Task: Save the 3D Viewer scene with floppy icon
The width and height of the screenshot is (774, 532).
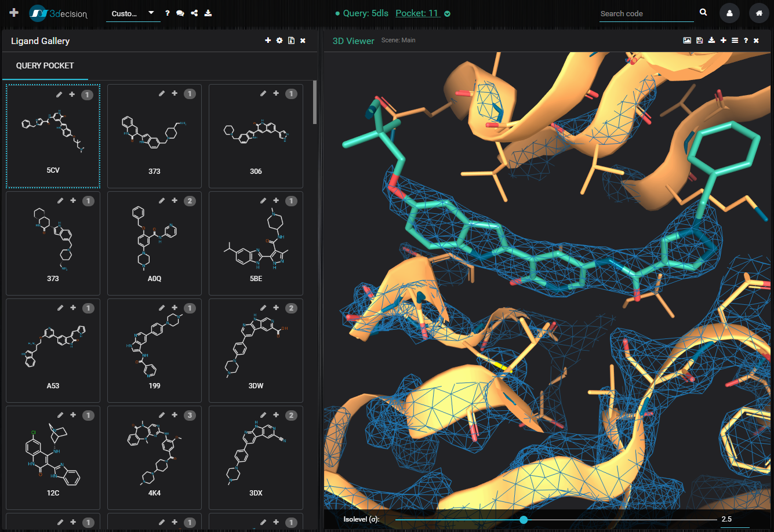Action: [700, 41]
